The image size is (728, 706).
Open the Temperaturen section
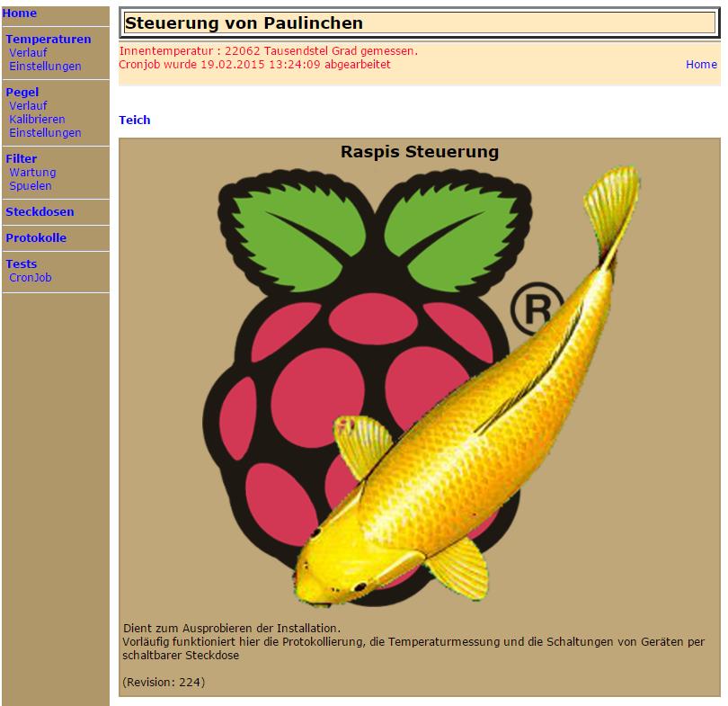[x=49, y=40]
